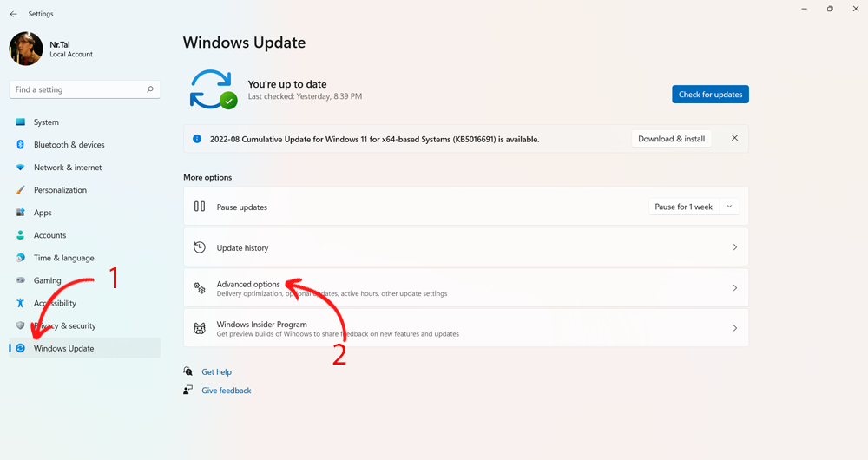868x460 pixels.
Task: Click the Give feedback link
Action: (x=227, y=391)
